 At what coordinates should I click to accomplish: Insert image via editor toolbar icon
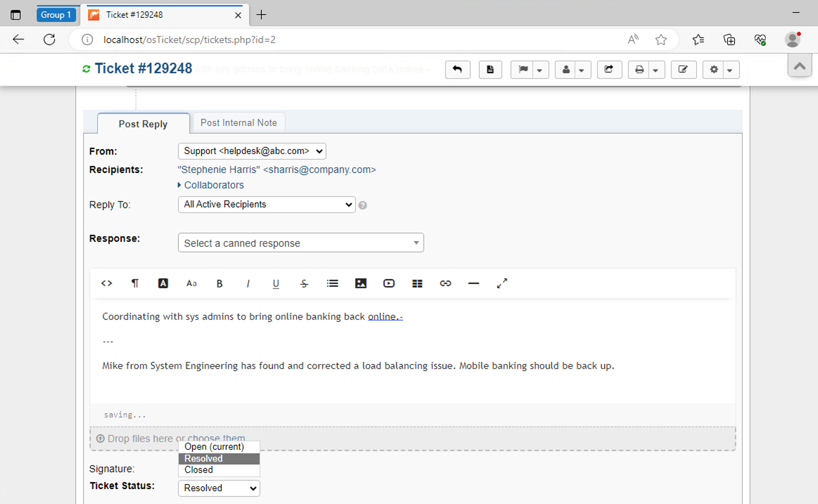pos(360,284)
